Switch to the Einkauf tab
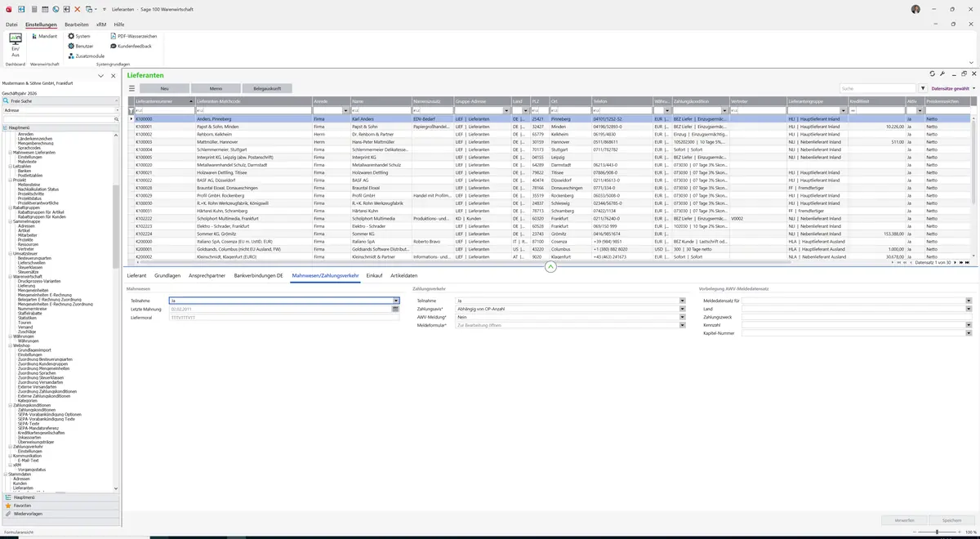Viewport: 980px width, 539px height. [374, 276]
